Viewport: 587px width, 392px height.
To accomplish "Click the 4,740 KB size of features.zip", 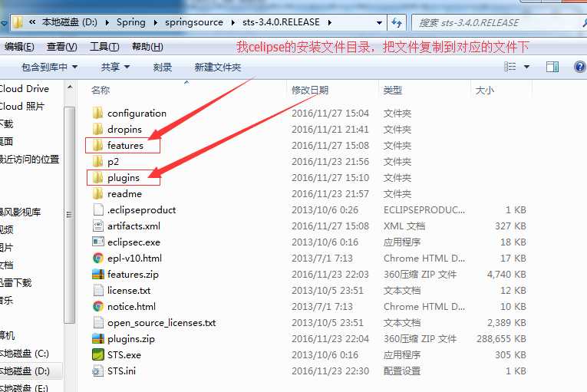I will coord(506,274).
